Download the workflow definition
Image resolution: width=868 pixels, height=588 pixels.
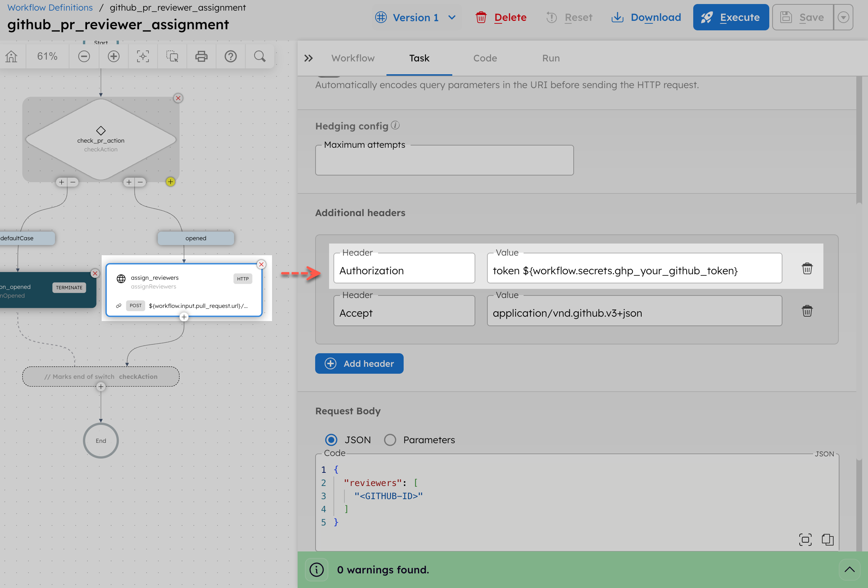pos(646,18)
